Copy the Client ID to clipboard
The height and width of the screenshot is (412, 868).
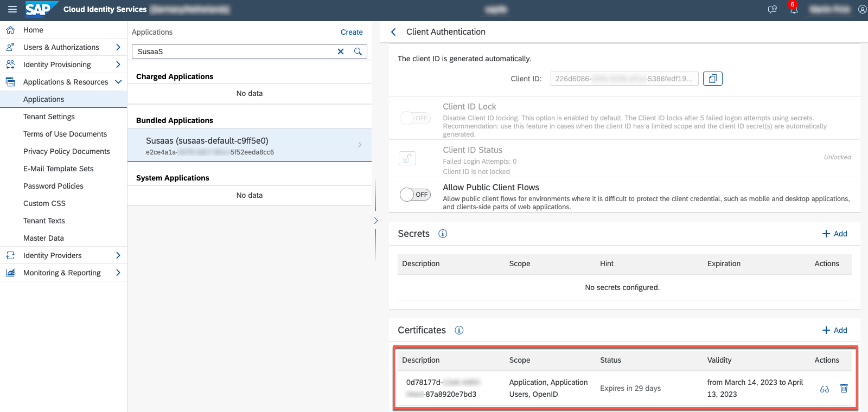click(713, 79)
